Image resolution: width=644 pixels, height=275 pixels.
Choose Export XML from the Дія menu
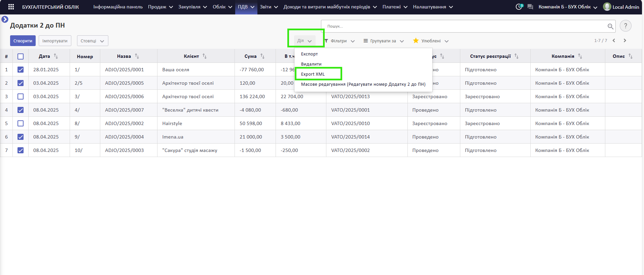click(313, 74)
